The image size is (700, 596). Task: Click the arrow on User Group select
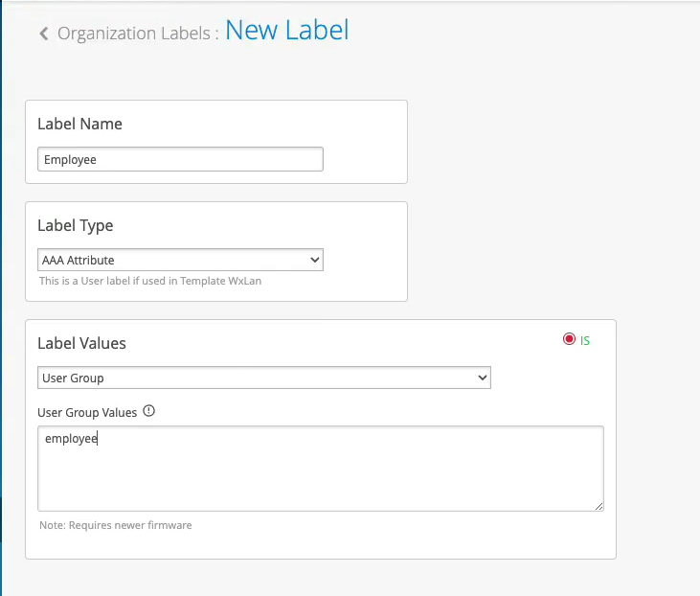(x=482, y=378)
